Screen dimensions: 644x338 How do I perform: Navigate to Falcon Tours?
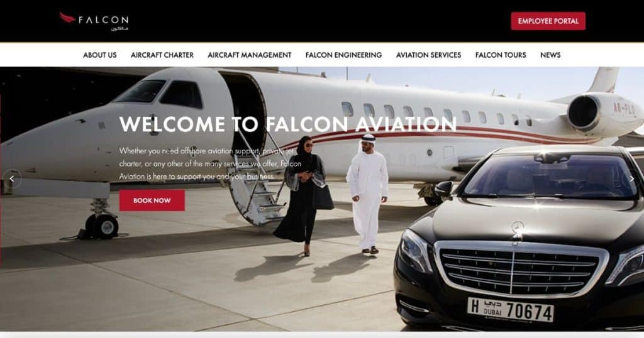[500, 55]
